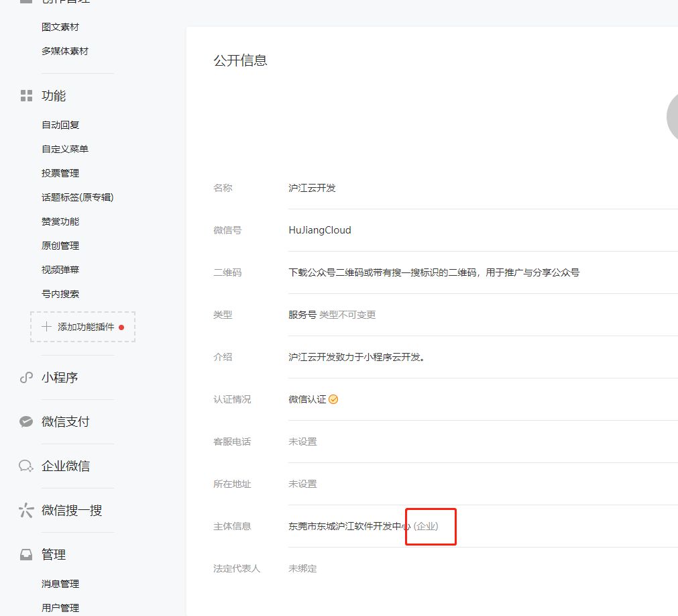The width and height of the screenshot is (678, 616).
Task: Open 视频弹幕
Action: (x=60, y=270)
